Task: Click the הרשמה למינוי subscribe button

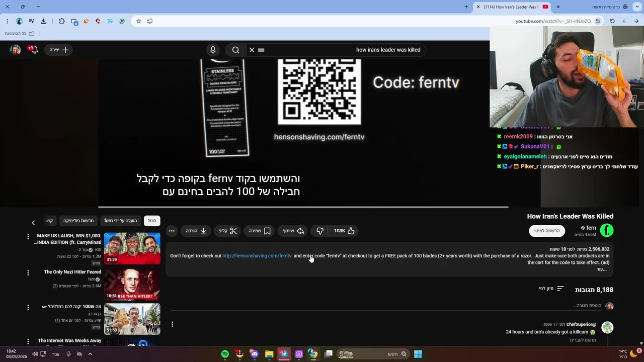Action: pos(547,231)
